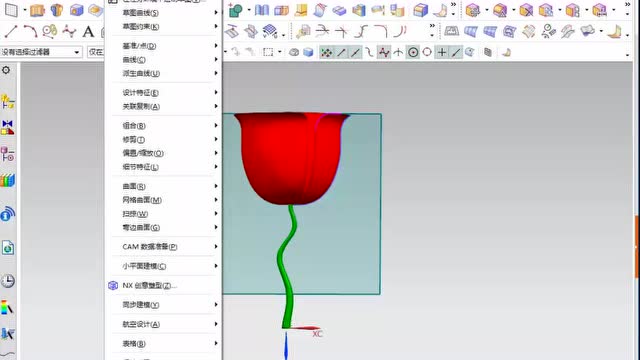Select the Line curve tool
Viewport: 640px width, 360px height.
(11, 31)
